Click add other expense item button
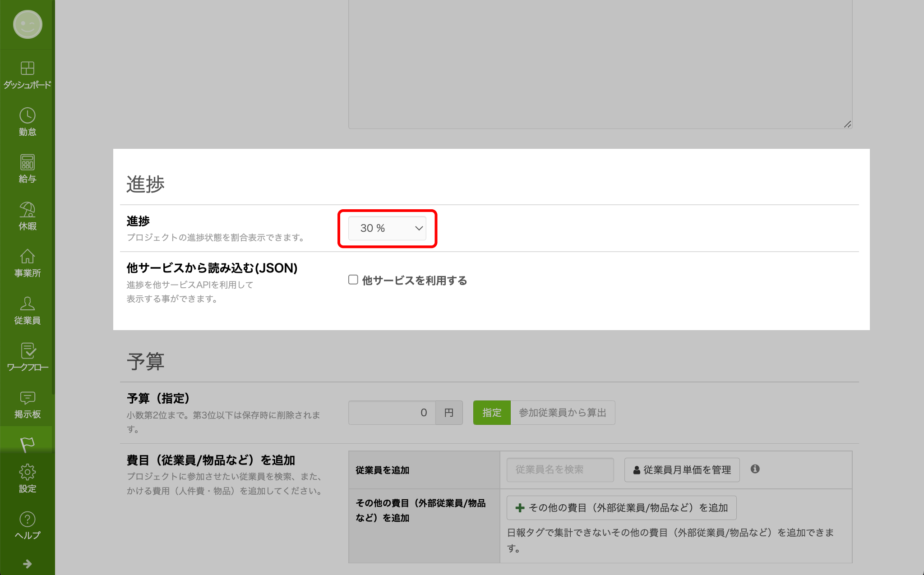 pos(621,508)
